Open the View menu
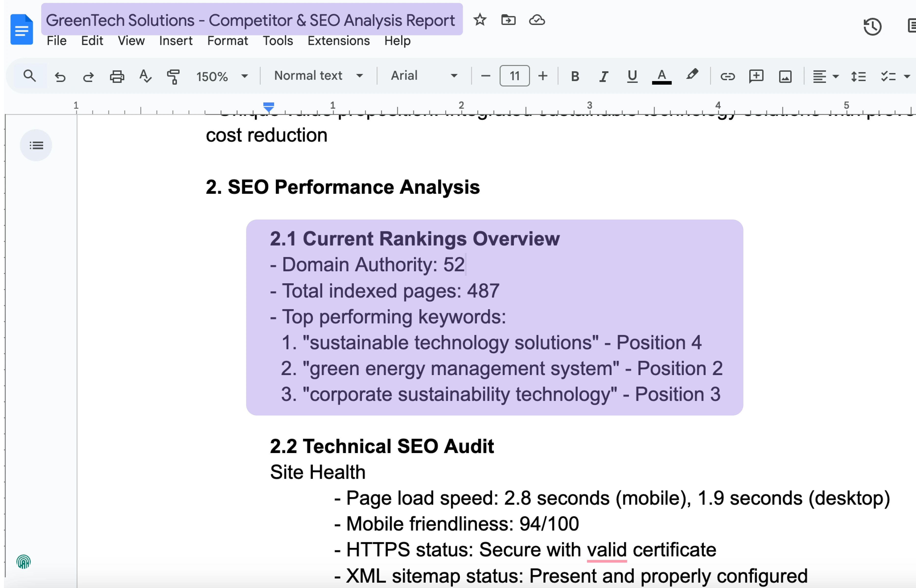The image size is (916, 588). coord(131,41)
